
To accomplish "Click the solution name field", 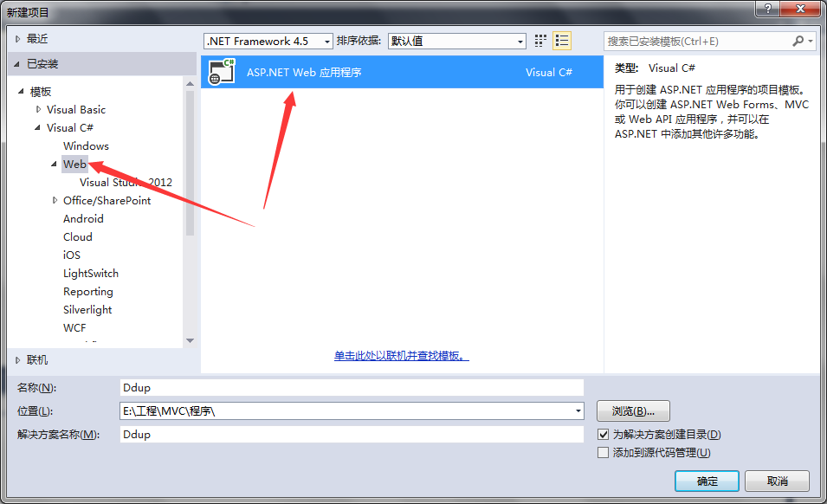I will (x=352, y=435).
